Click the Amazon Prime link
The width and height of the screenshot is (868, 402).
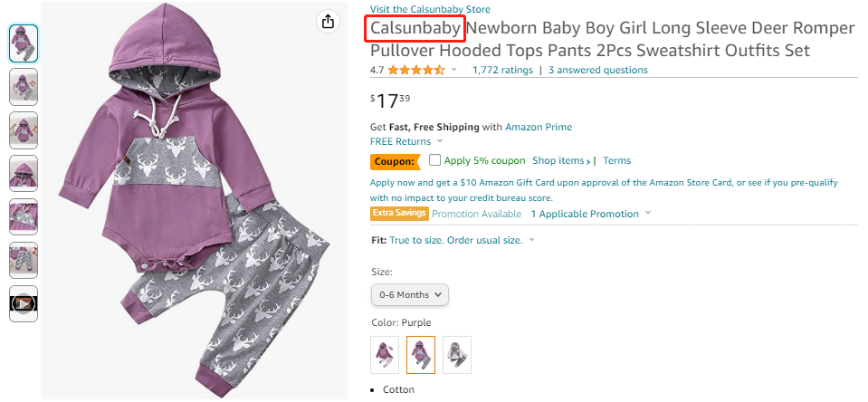coord(539,127)
